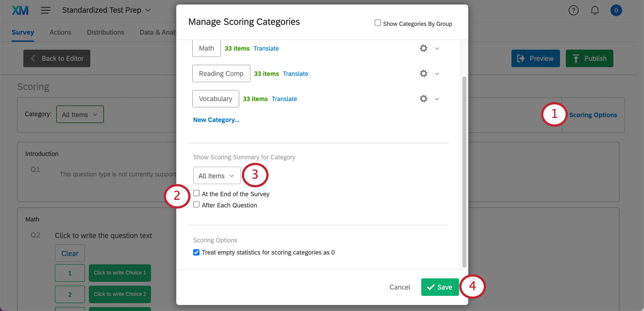Screen dimensions: 644x311
Task: Enable Show Categories By Group
Action: pyautogui.click(x=377, y=23)
